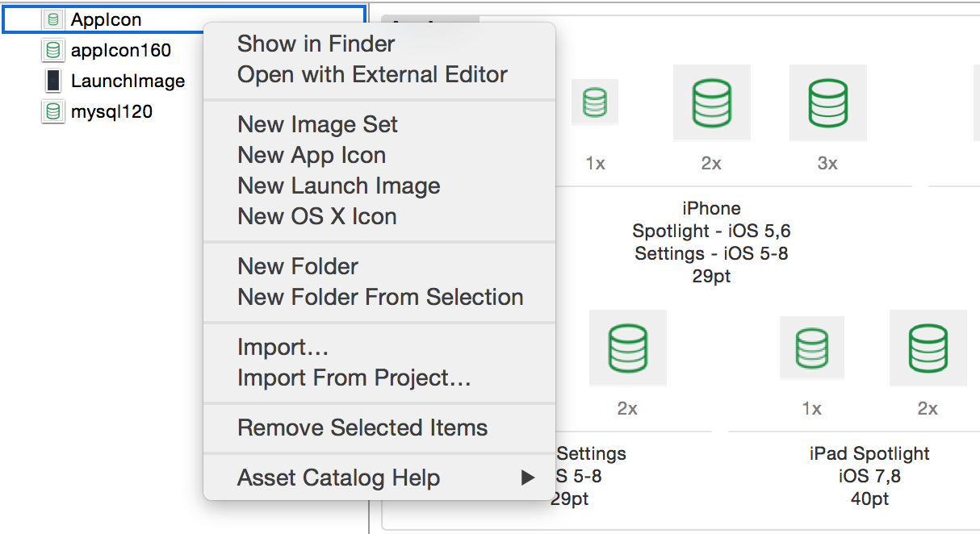
Task: Select the iPhone 29pt 1x icon slot
Action: (x=595, y=102)
